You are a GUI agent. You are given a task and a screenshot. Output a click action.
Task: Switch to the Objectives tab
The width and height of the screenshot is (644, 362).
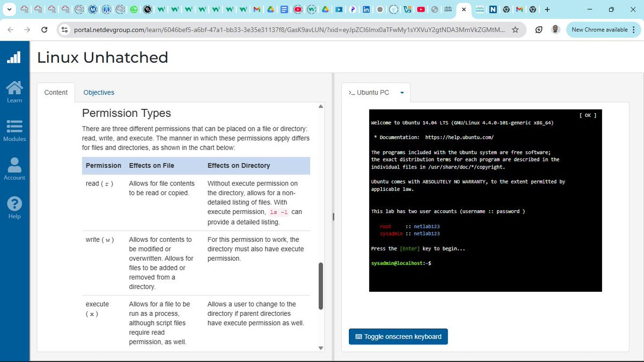(x=99, y=93)
